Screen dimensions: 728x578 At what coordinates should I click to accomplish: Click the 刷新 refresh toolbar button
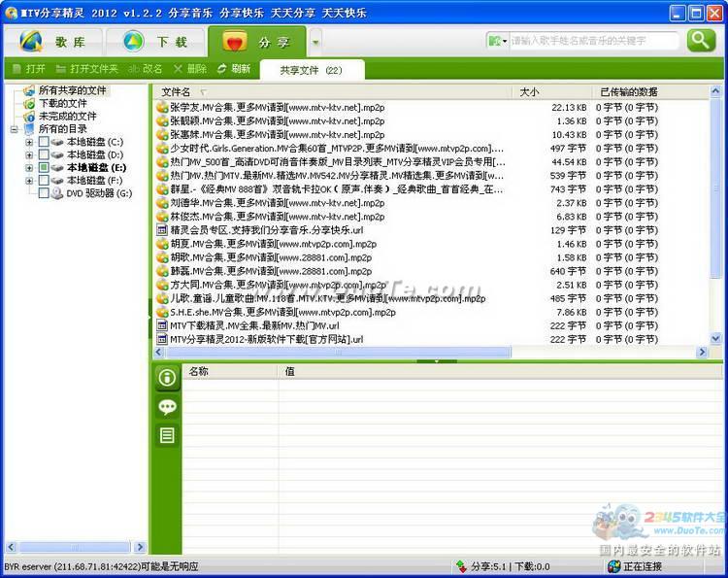pyautogui.click(x=234, y=69)
